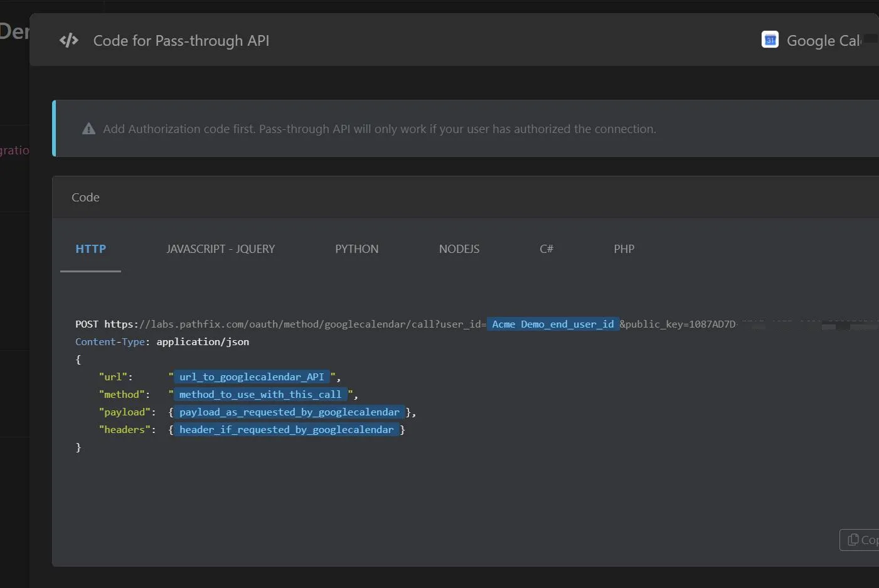Click the code brackets icon in header

click(x=69, y=41)
